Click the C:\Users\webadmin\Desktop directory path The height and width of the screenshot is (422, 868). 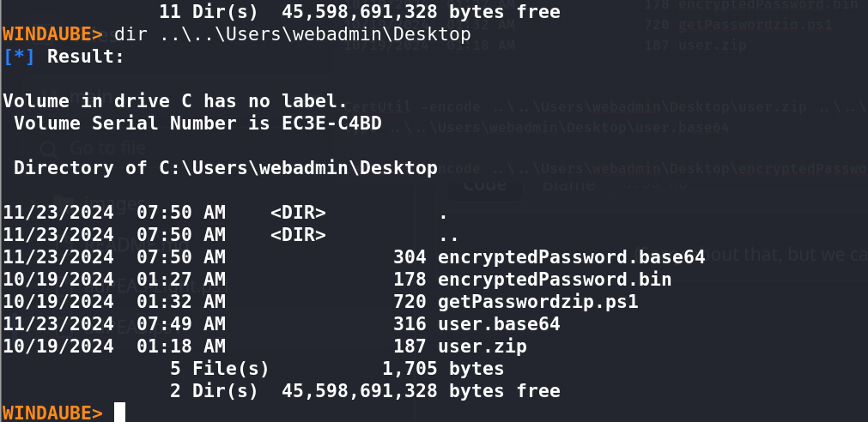pos(298,167)
